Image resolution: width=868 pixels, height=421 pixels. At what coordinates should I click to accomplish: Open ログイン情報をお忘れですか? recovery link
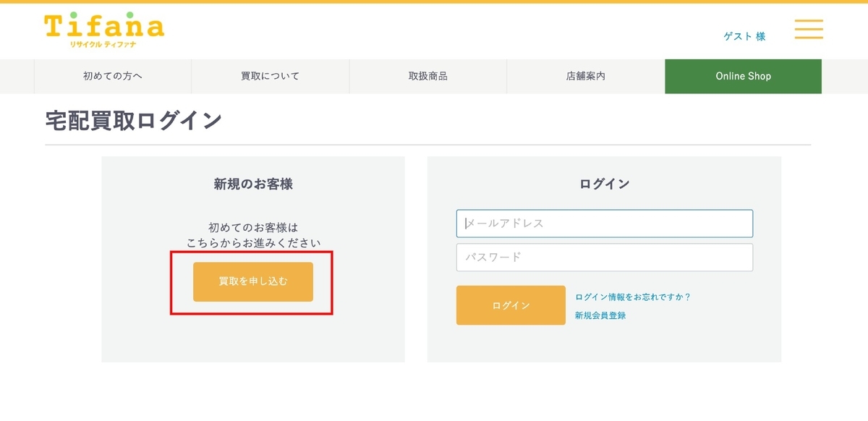click(x=631, y=295)
